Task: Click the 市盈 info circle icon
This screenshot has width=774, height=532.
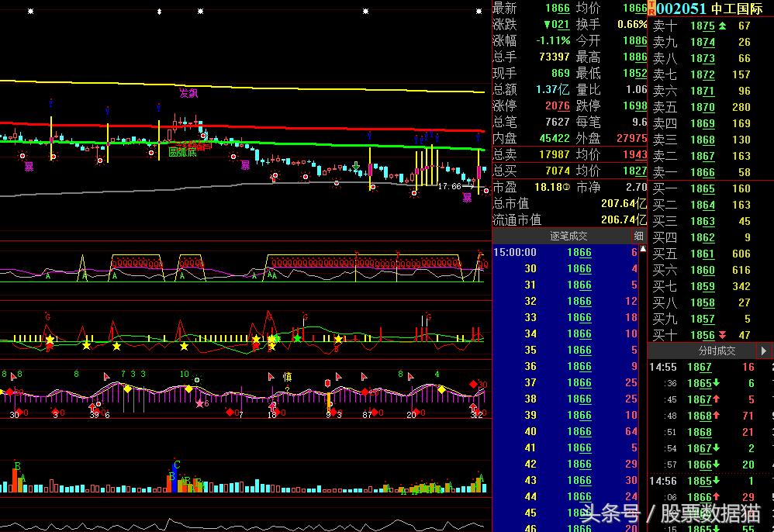Action: (x=566, y=188)
